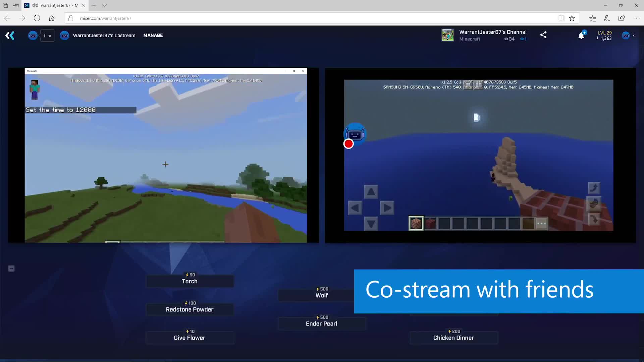The height and width of the screenshot is (362, 644).
Task: Add page to favorites star
Action: click(x=572, y=18)
